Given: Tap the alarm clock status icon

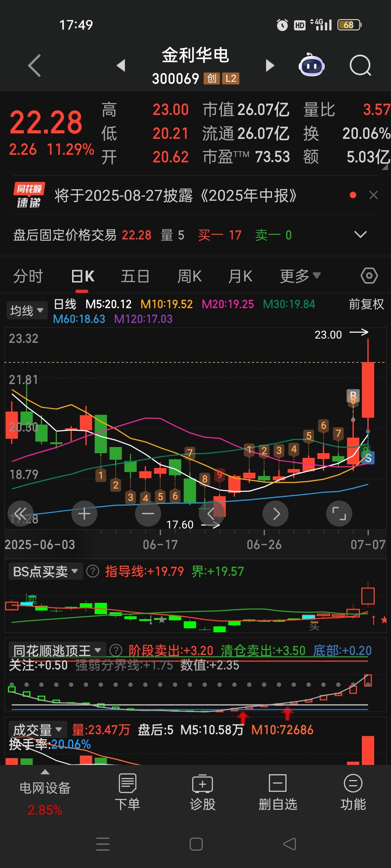Looking at the screenshot, I should pos(282,25).
